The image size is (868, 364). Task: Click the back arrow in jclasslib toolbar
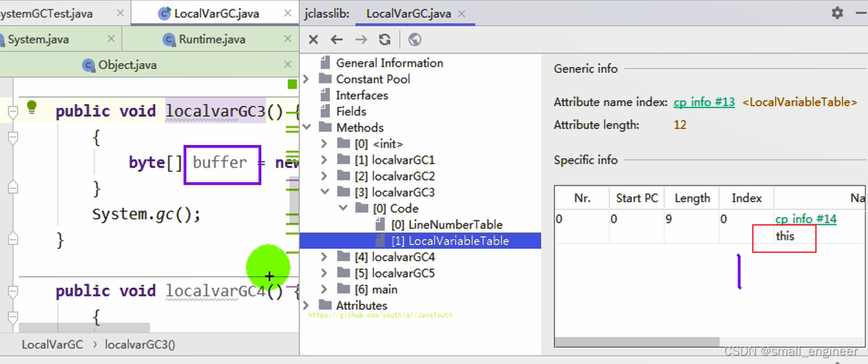pos(336,40)
